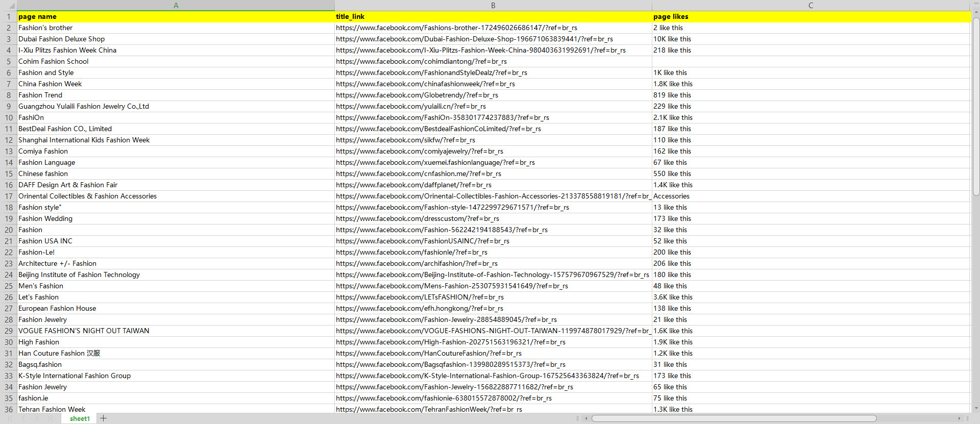Image resolution: width=980 pixels, height=424 pixels.
Task: Select 'K-Style International Fashion Group' cell
Action: [x=176, y=376]
